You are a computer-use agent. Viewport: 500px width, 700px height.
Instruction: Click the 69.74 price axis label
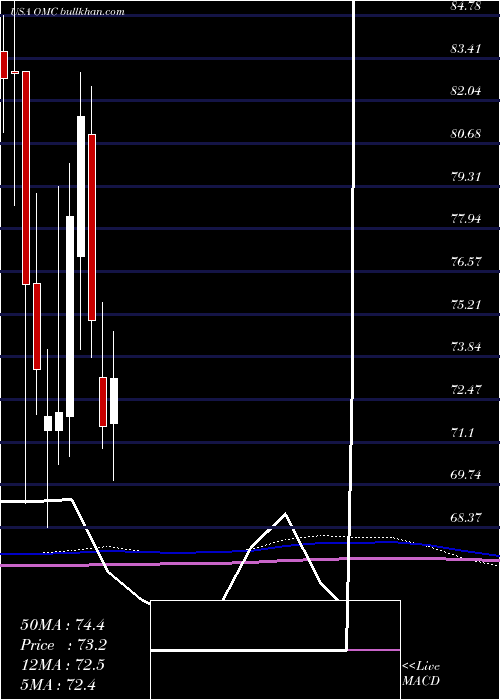[466, 475]
